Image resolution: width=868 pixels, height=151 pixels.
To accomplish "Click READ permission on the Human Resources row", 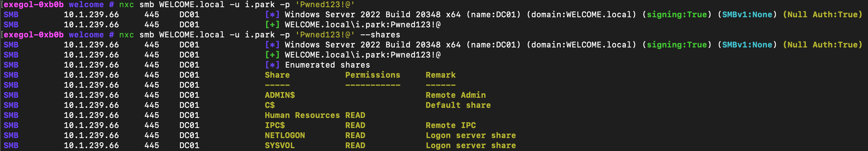I will pyautogui.click(x=355, y=115).
